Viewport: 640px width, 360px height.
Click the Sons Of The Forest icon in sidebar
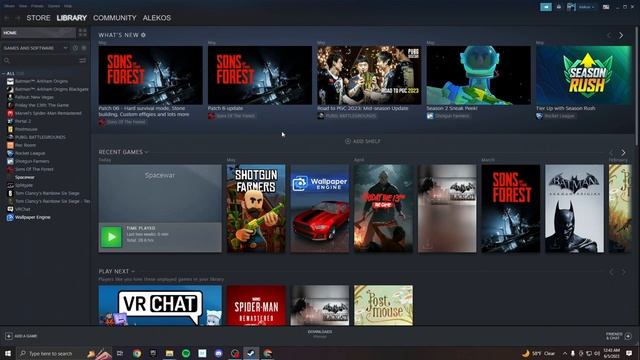[x=10, y=169]
